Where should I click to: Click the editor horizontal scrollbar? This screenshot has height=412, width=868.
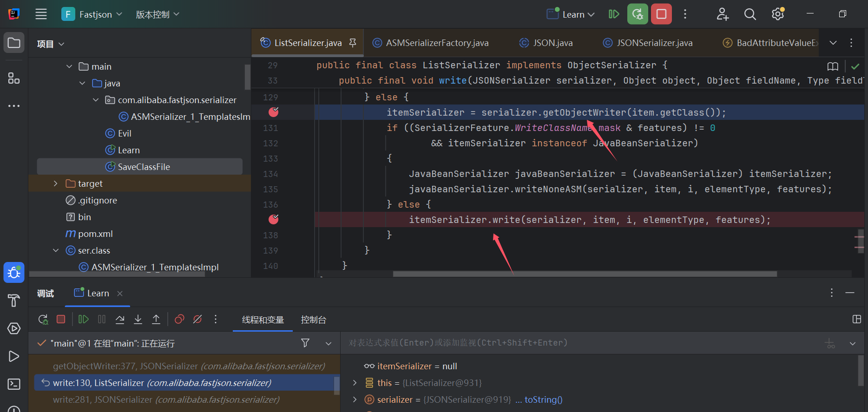coord(585,274)
